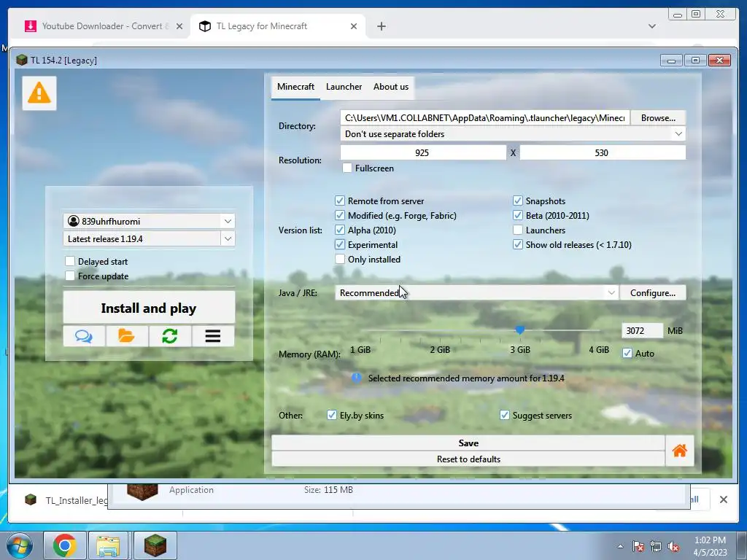This screenshot has height=560, width=747.
Task: Click the orange warning triangle icon
Action: 39,93
